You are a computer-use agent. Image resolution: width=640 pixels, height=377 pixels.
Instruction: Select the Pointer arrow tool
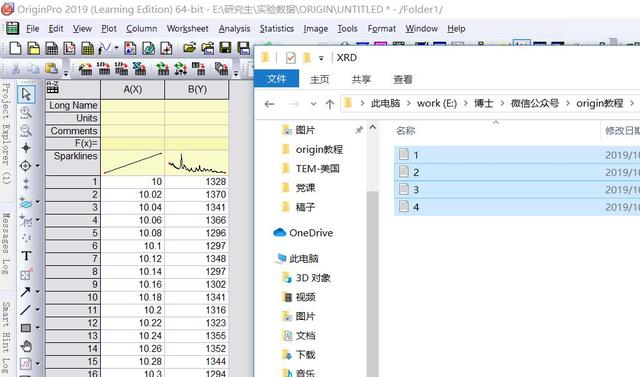[x=26, y=94]
